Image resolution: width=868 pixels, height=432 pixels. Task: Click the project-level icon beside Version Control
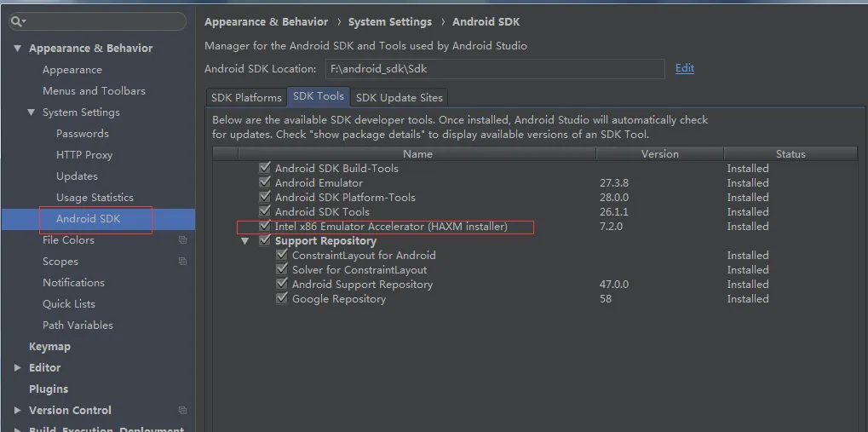[182, 411]
